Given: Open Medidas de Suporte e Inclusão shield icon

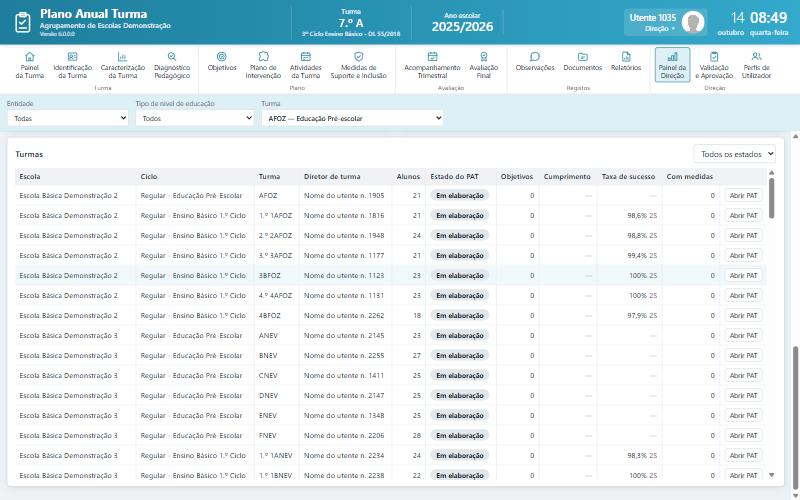Looking at the screenshot, I should click(x=359, y=57).
